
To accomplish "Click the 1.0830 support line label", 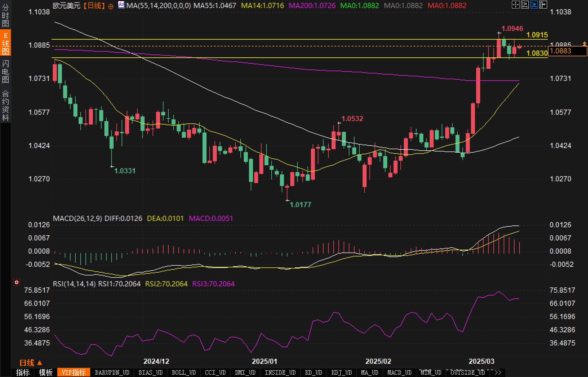I will tap(537, 53).
